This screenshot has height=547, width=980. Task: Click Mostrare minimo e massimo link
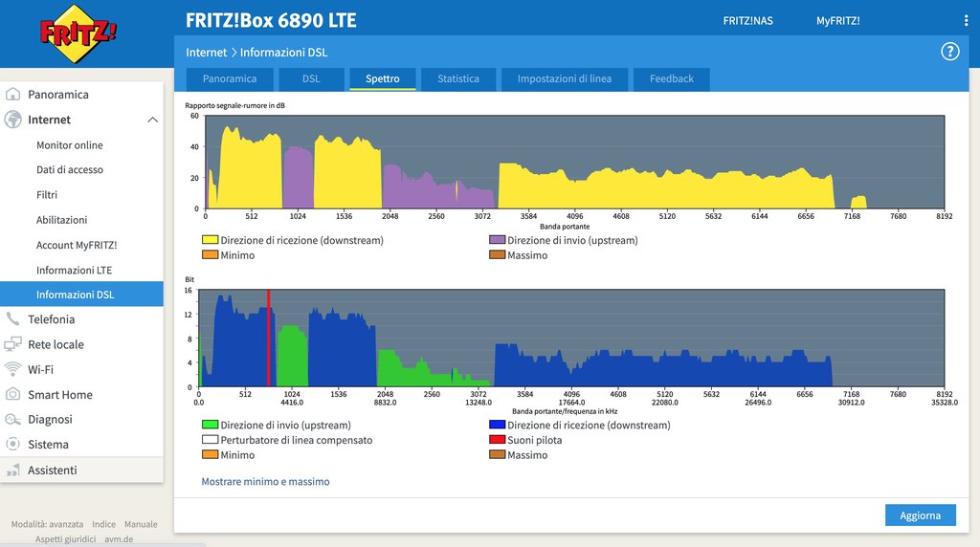[265, 482]
